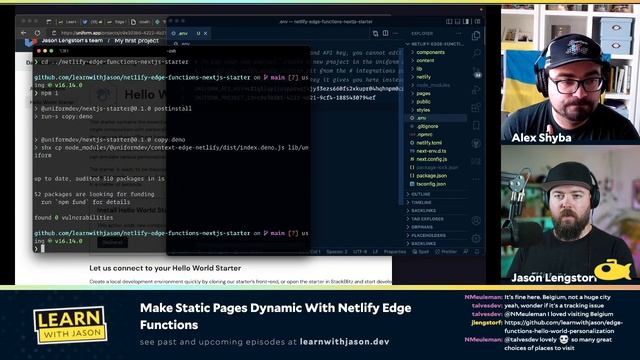Screen dimensions: 640x360
Task: Click the LF line ending status item
Action: click(x=376, y=252)
